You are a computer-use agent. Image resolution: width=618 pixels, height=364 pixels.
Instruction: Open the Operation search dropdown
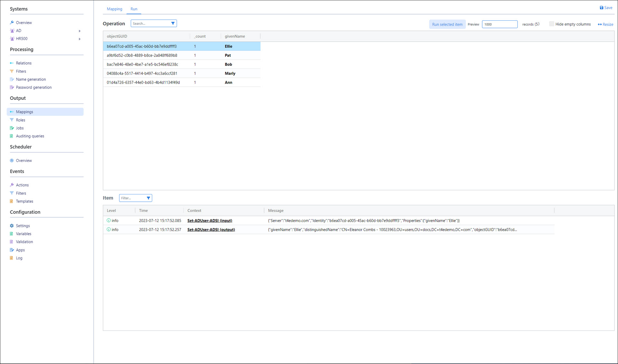pyautogui.click(x=173, y=23)
